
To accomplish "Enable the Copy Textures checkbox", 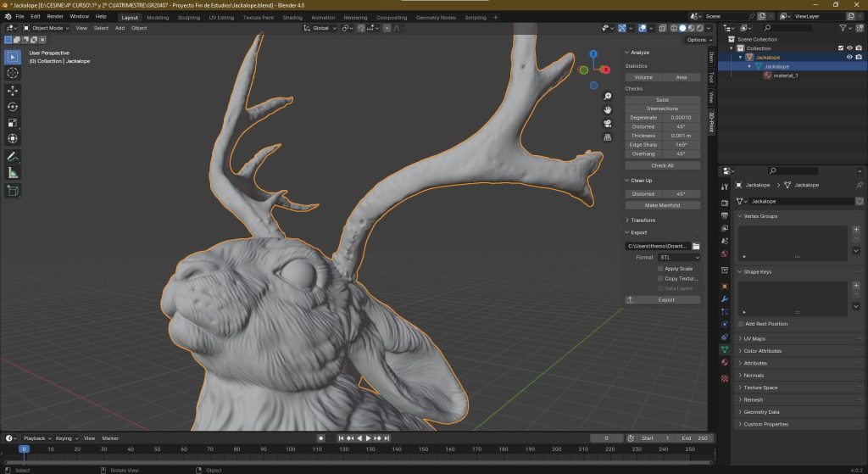I will pyautogui.click(x=661, y=278).
